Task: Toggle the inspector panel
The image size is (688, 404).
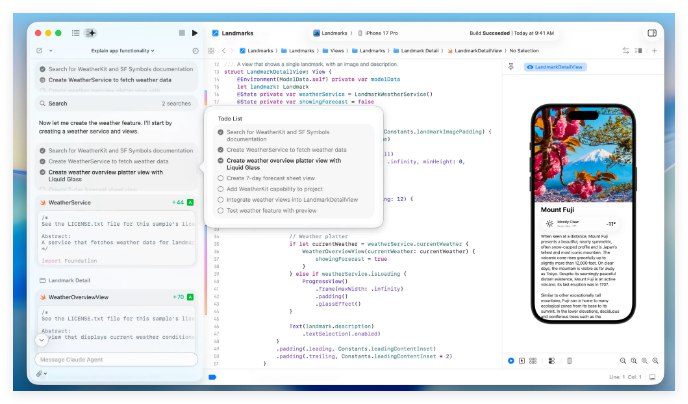Action: tap(652, 33)
